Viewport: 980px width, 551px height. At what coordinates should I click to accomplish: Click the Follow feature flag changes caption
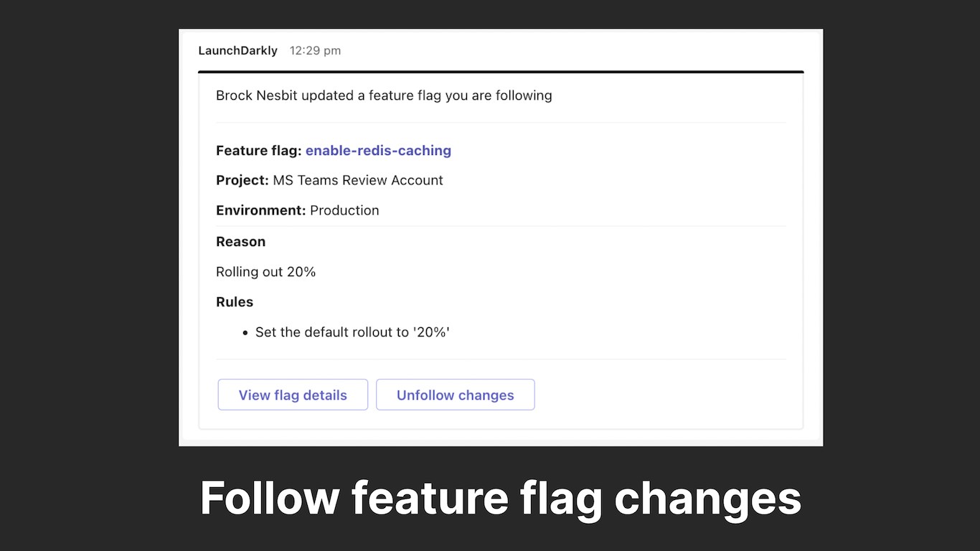click(500, 497)
